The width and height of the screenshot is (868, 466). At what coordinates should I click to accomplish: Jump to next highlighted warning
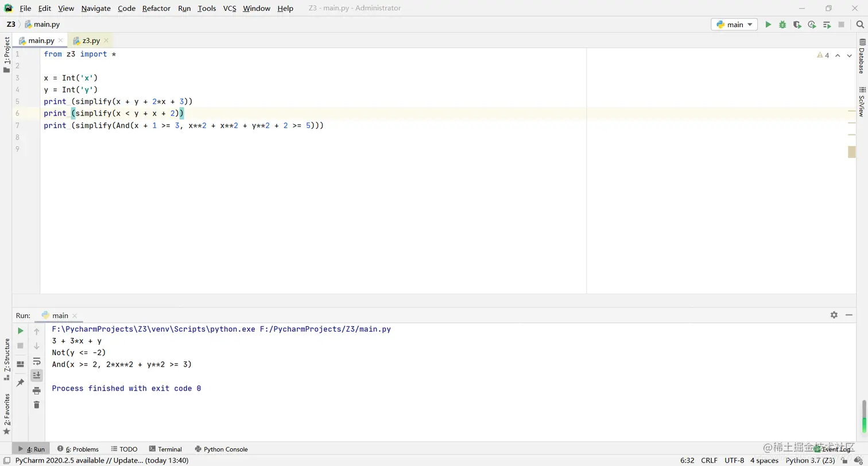[x=850, y=56]
